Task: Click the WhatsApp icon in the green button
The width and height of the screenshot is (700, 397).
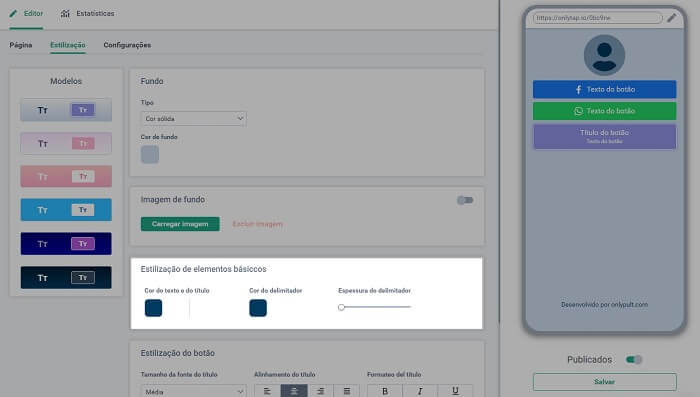Action: (578, 111)
